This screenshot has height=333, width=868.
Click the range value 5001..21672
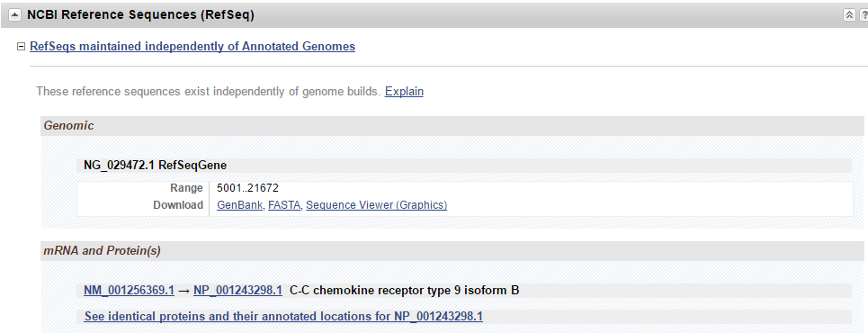247,188
